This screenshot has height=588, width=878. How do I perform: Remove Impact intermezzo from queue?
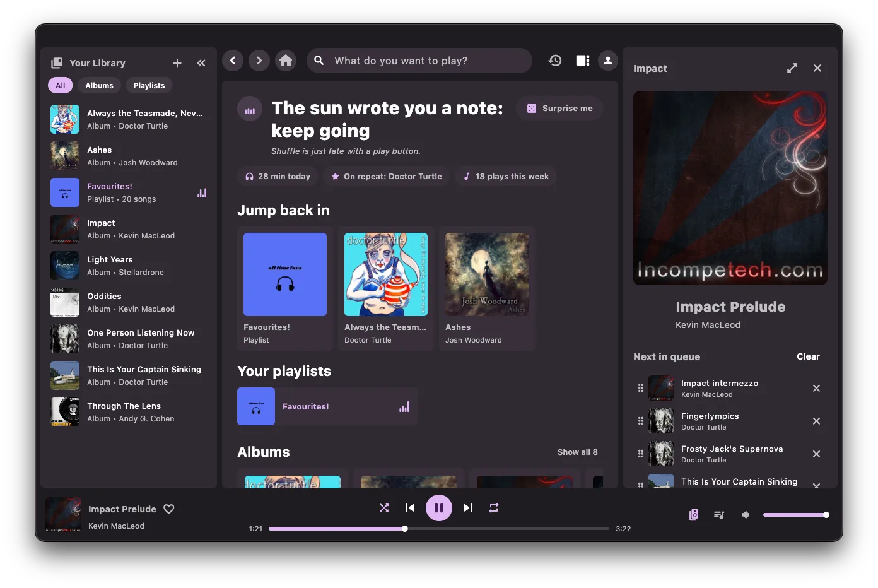(x=816, y=389)
